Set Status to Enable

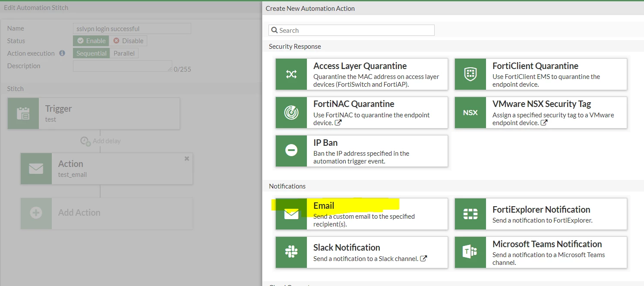pos(91,41)
